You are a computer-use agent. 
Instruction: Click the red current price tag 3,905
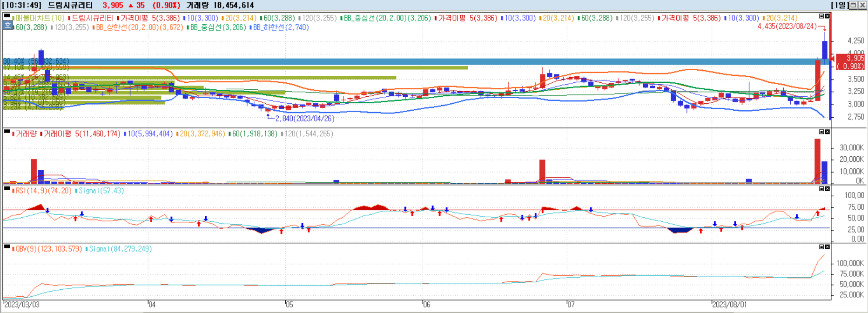[850, 62]
